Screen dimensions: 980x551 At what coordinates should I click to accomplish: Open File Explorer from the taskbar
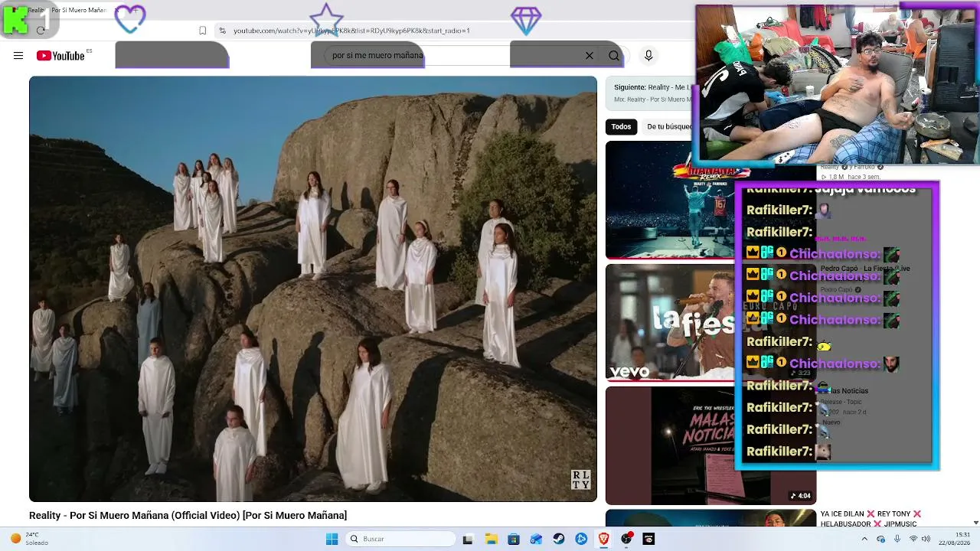491,539
